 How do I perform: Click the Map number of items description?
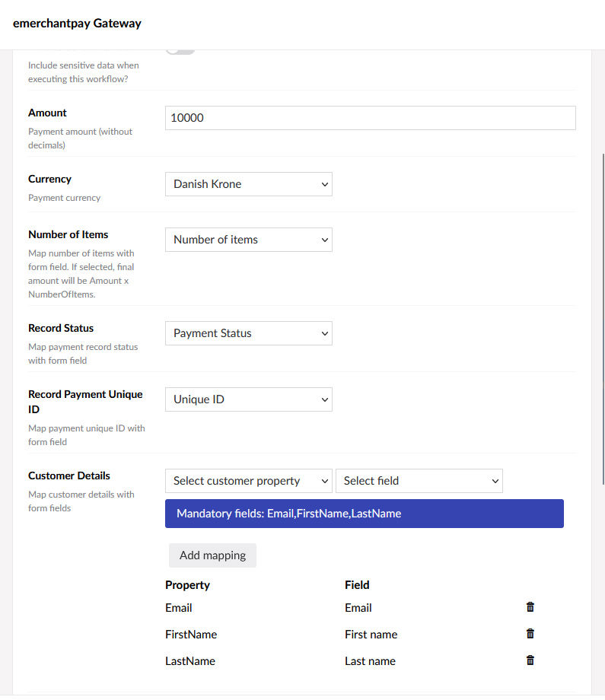coord(81,274)
